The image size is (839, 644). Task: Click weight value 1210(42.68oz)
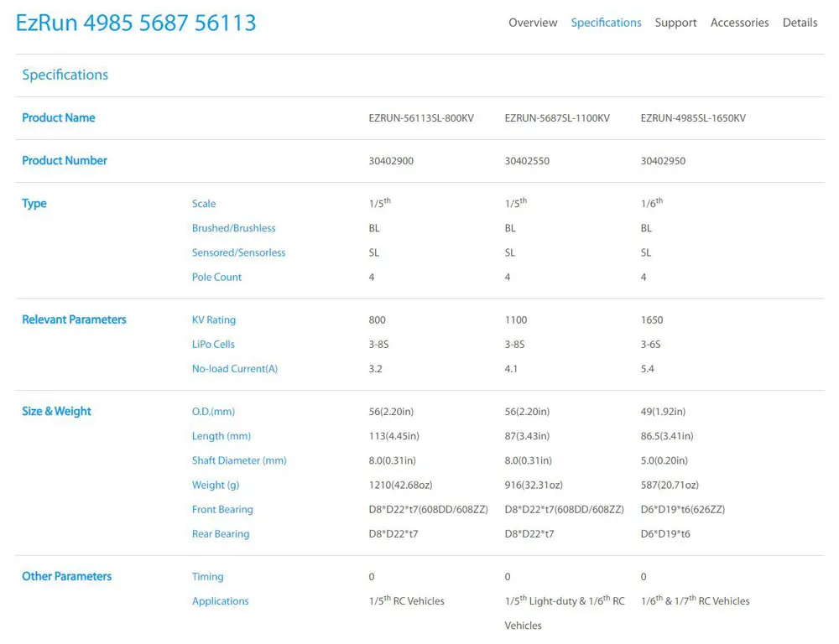pyautogui.click(x=400, y=486)
